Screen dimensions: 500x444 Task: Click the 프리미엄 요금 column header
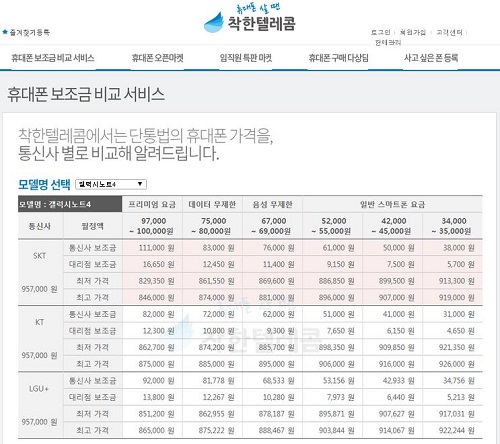coord(152,204)
